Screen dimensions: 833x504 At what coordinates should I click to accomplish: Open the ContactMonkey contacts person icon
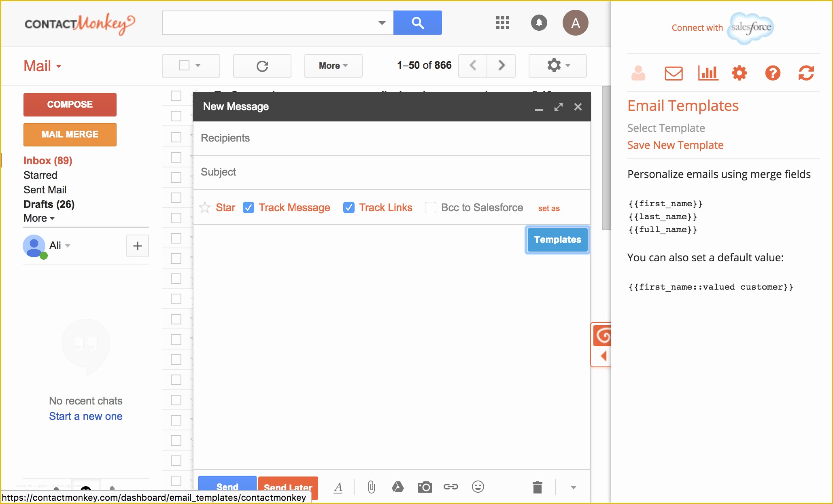tap(638, 73)
